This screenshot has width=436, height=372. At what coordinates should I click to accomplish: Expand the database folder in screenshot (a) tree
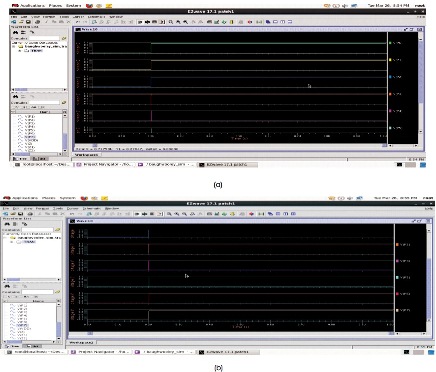[14, 47]
